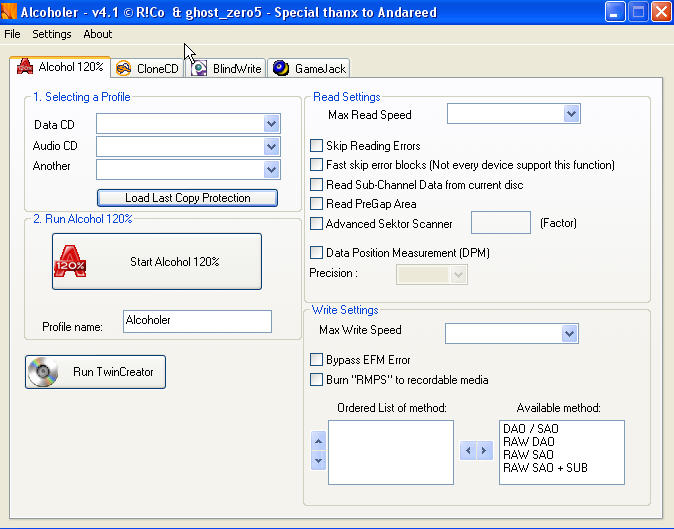Open the File menu

coord(12,34)
